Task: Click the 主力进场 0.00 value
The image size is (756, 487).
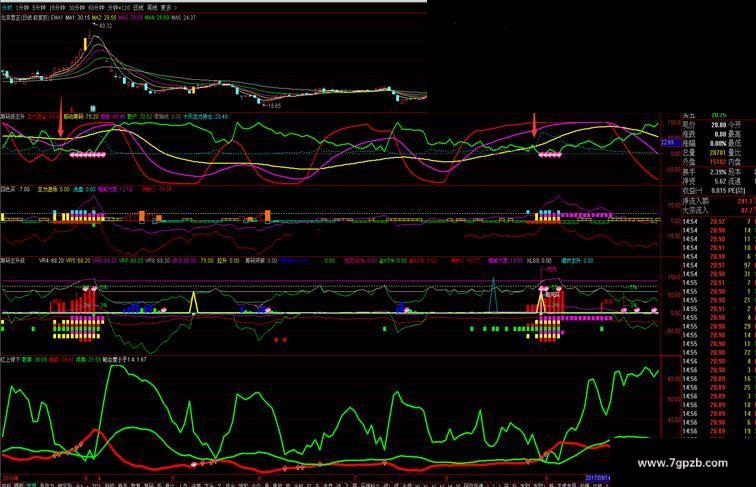Action: point(54,189)
